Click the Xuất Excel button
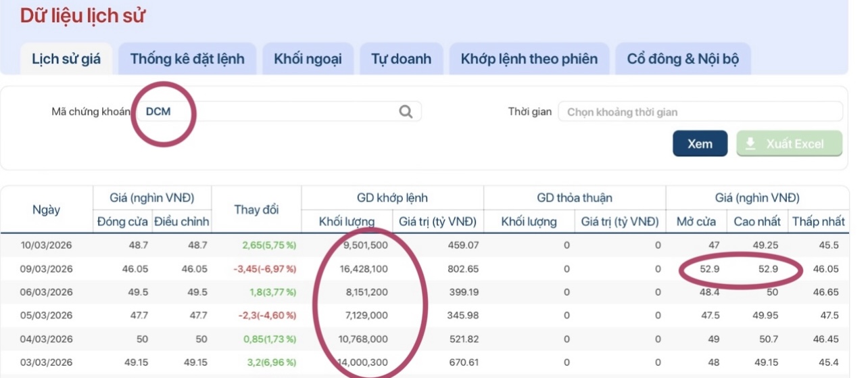The height and width of the screenshot is (378, 868). [789, 144]
